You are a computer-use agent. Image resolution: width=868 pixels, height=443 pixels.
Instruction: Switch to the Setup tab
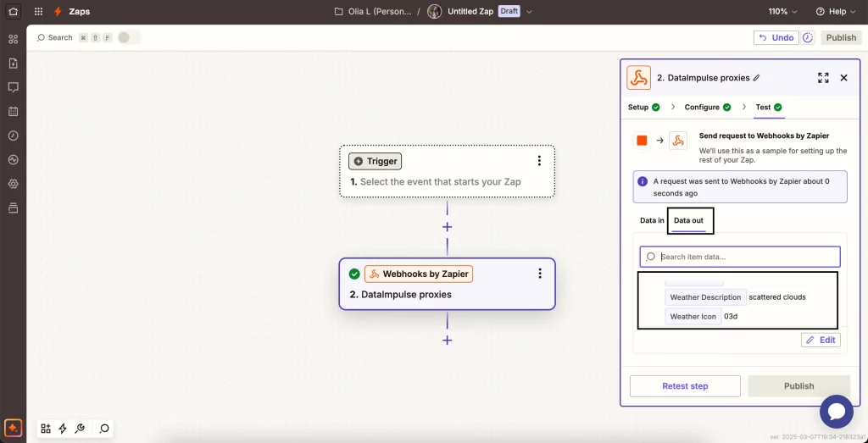(643, 108)
